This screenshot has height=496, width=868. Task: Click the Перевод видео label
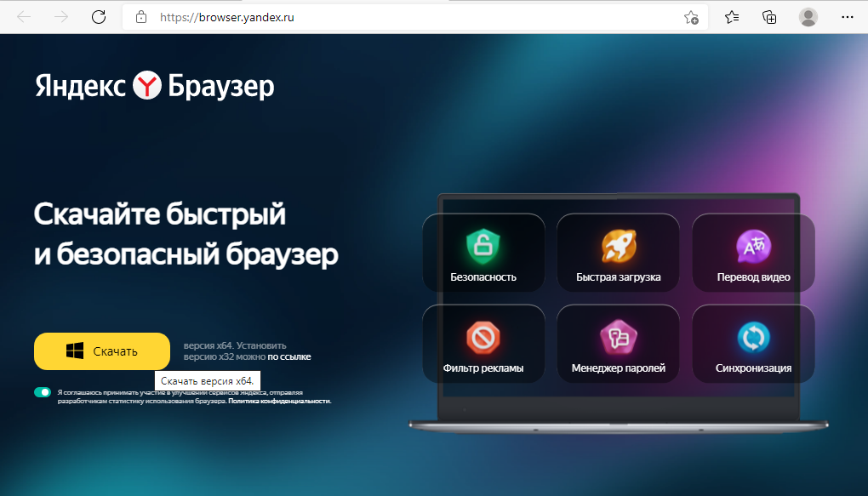point(753,277)
